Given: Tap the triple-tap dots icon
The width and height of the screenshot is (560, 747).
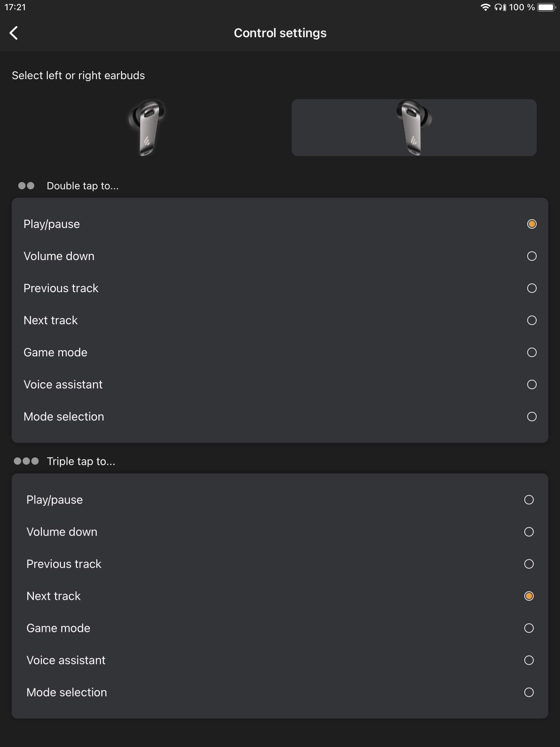Looking at the screenshot, I should pos(26,461).
